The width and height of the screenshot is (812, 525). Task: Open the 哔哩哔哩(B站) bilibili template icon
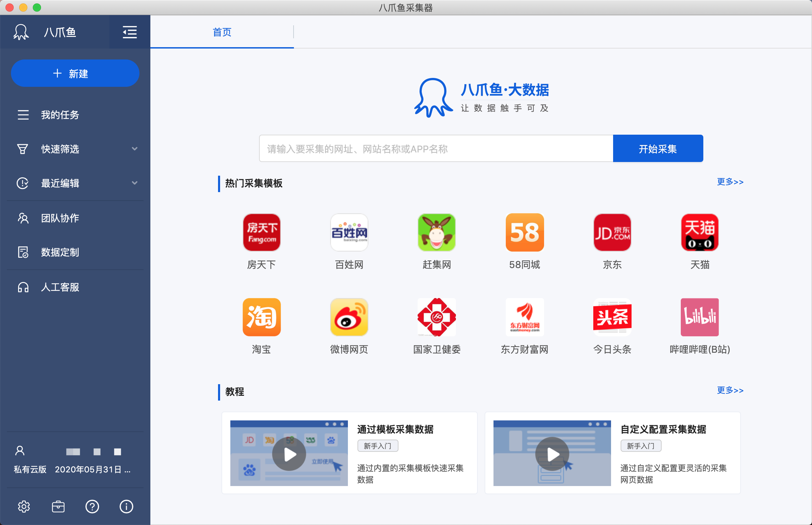(700, 317)
